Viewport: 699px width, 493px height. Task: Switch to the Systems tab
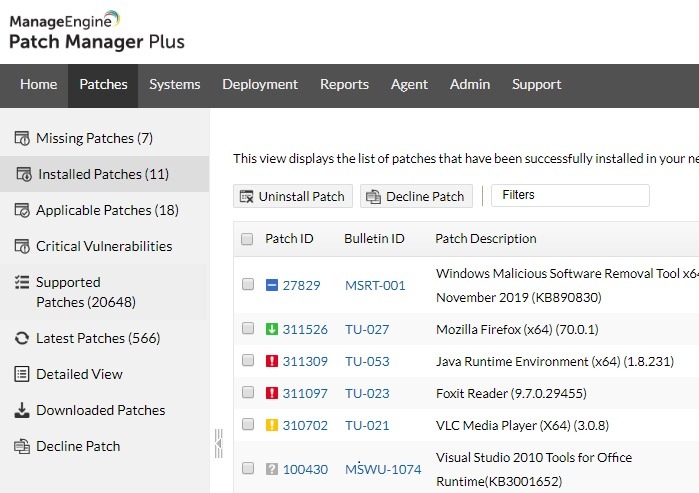(x=174, y=85)
